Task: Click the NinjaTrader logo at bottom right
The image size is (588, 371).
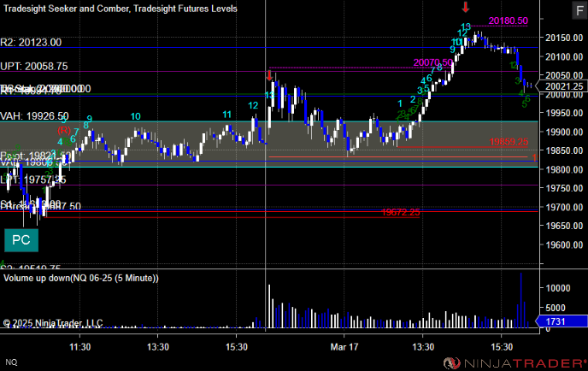Action: click(x=514, y=362)
